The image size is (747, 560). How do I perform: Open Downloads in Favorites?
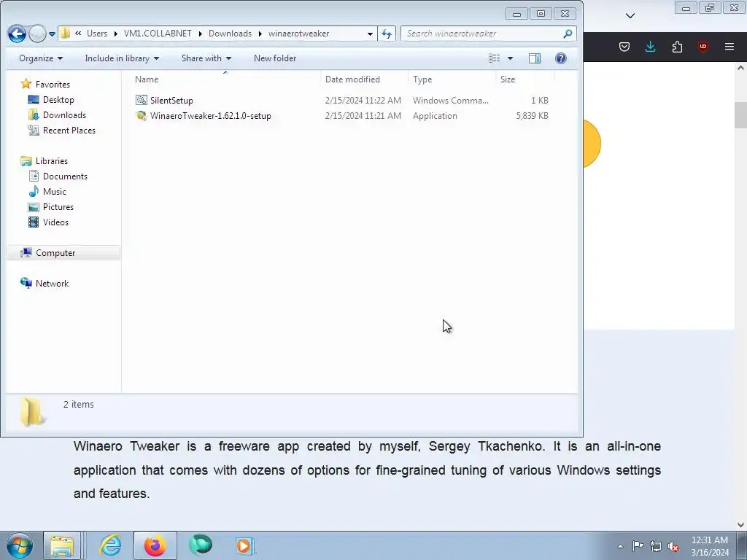64,114
